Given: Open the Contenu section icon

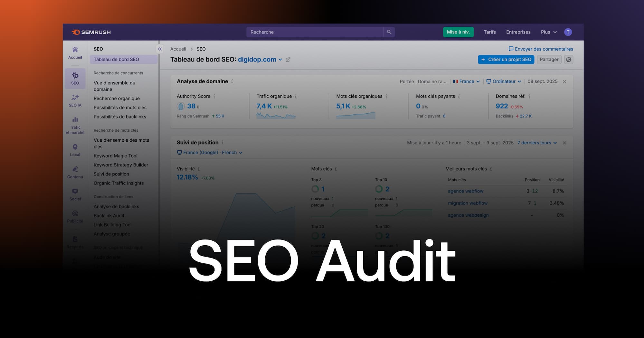Looking at the screenshot, I should pyautogui.click(x=75, y=170).
